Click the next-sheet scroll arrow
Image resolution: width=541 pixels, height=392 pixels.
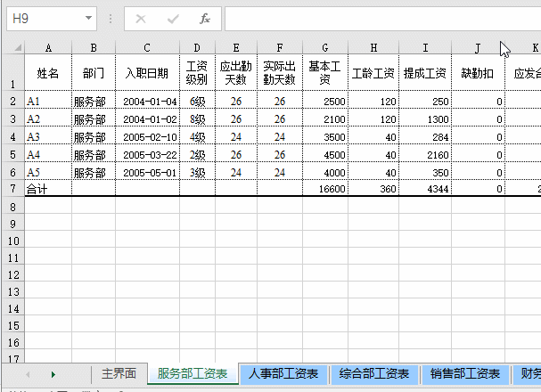53,374
